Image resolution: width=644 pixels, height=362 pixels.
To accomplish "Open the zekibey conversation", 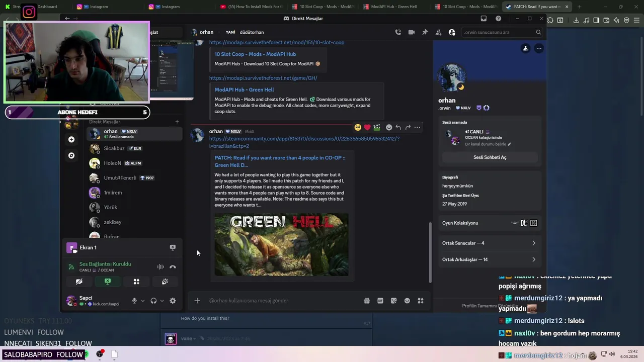I will tap(134, 222).
